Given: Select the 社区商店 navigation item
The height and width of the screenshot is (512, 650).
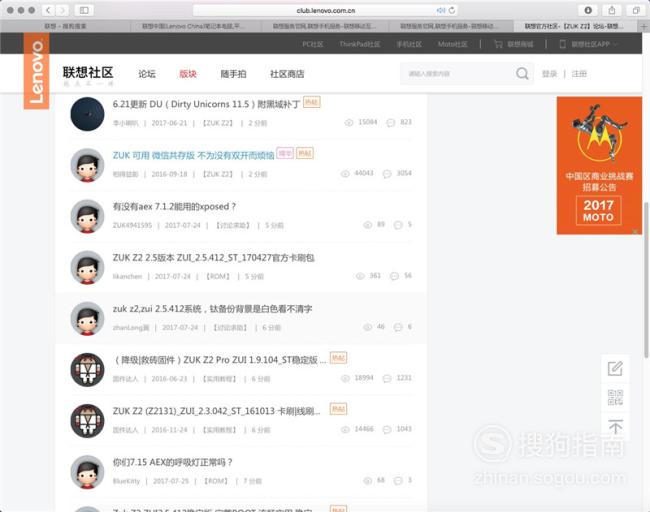Looking at the screenshot, I should click(x=287, y=74).
